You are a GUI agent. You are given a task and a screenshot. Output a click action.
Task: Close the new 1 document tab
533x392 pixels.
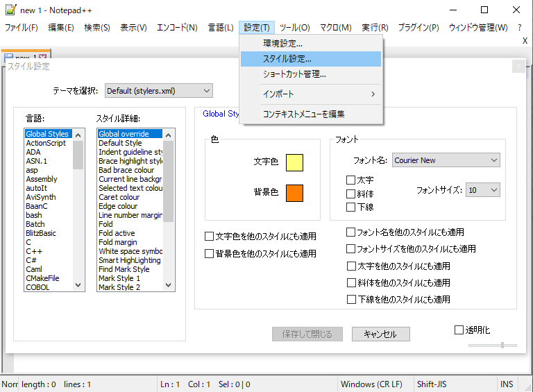click(43, 56)
